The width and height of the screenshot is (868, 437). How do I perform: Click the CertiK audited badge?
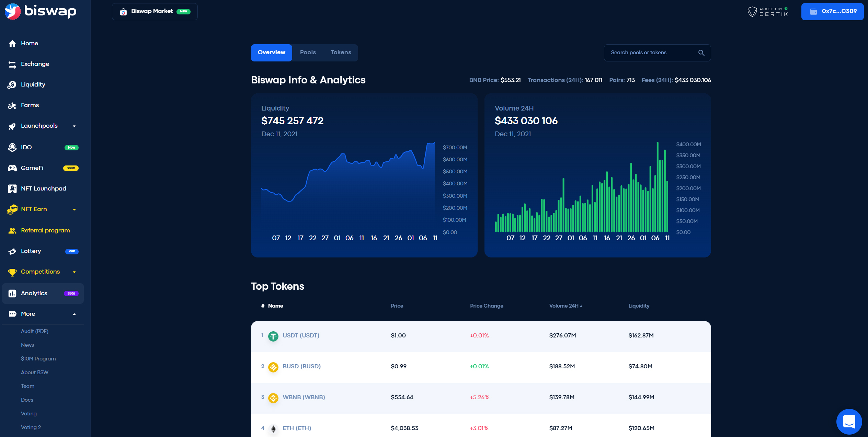(768, 12)
